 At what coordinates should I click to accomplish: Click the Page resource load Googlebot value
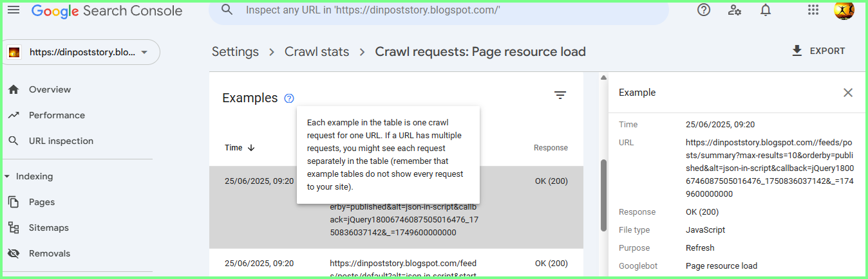coord(721,266)
